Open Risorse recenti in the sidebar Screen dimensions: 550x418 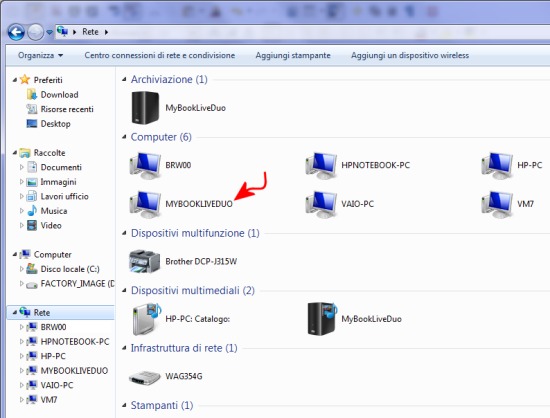pyautogui.click(x=67, y=109)
